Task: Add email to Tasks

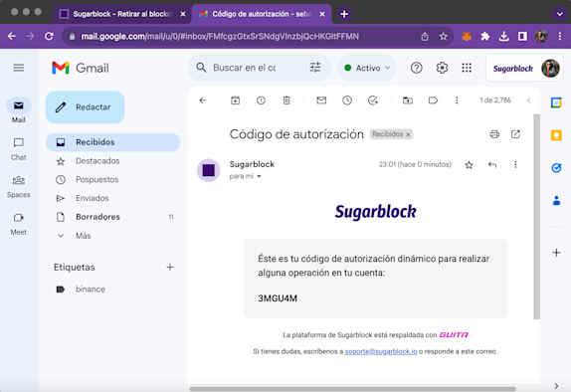Action: (373, 100)
